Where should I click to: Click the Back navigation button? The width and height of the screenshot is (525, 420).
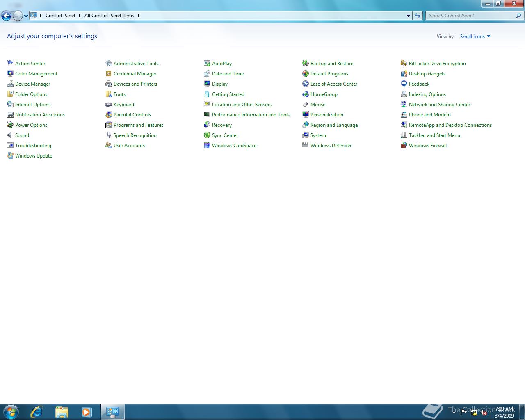tap(6, 16)
